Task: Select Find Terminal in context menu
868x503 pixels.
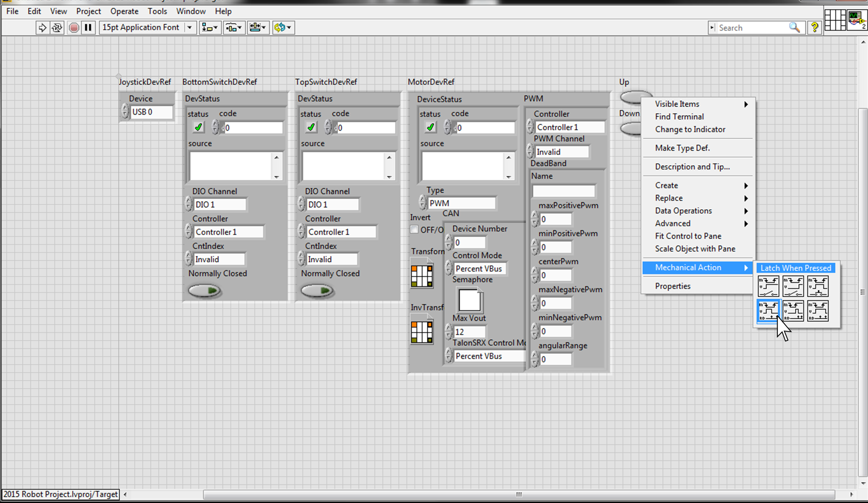Action: (x=698, y=117)
